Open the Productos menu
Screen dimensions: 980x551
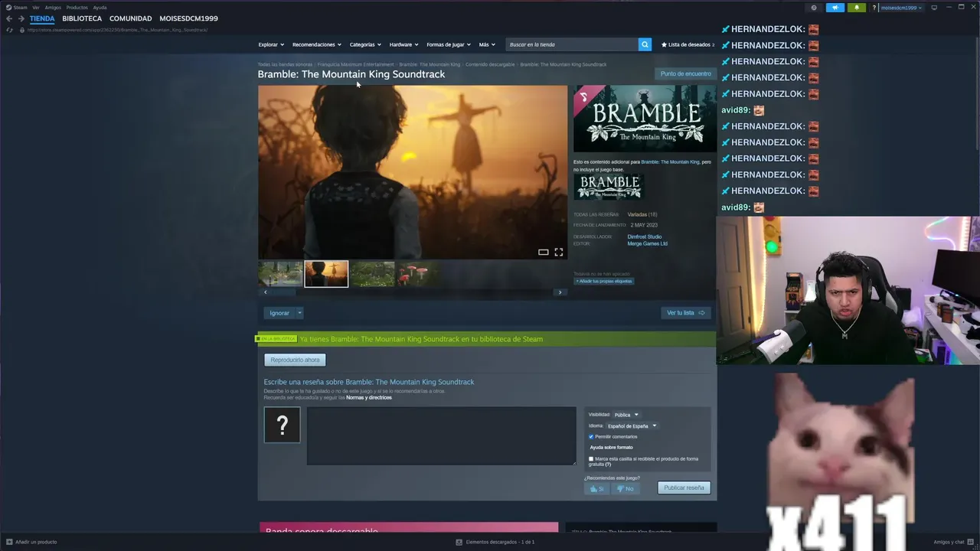77,8
